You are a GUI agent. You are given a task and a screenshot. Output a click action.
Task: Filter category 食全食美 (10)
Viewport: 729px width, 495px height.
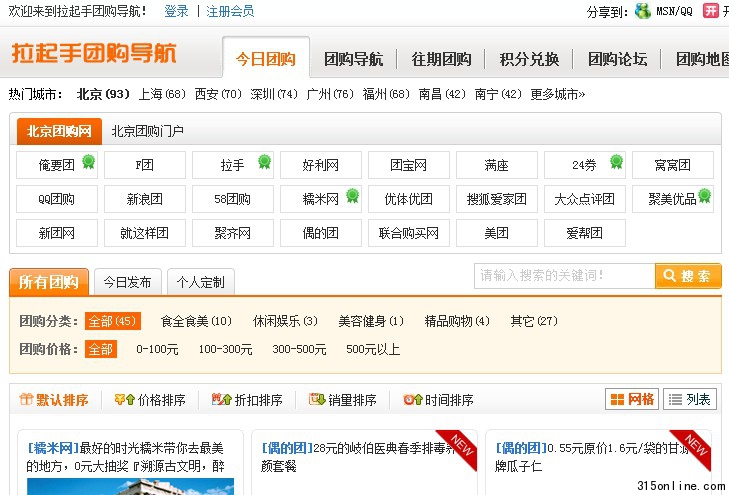point(196,321)
